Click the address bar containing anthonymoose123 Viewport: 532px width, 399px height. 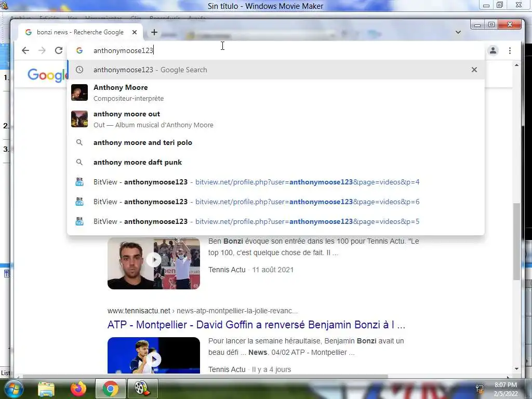275,50
